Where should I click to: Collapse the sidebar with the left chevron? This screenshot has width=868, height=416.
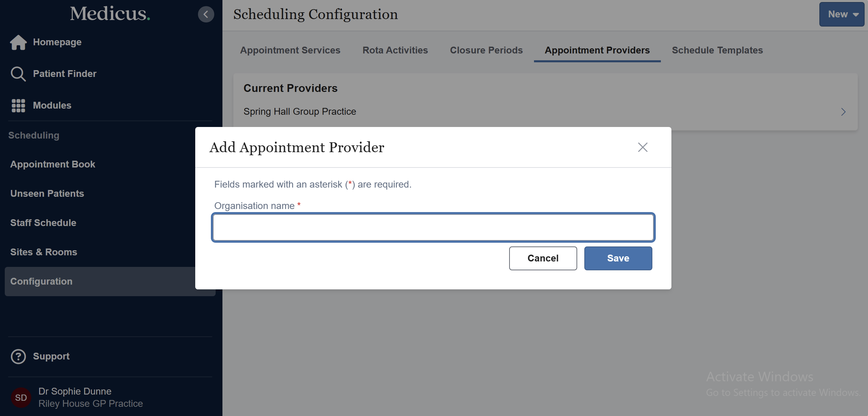pos(206,14)
